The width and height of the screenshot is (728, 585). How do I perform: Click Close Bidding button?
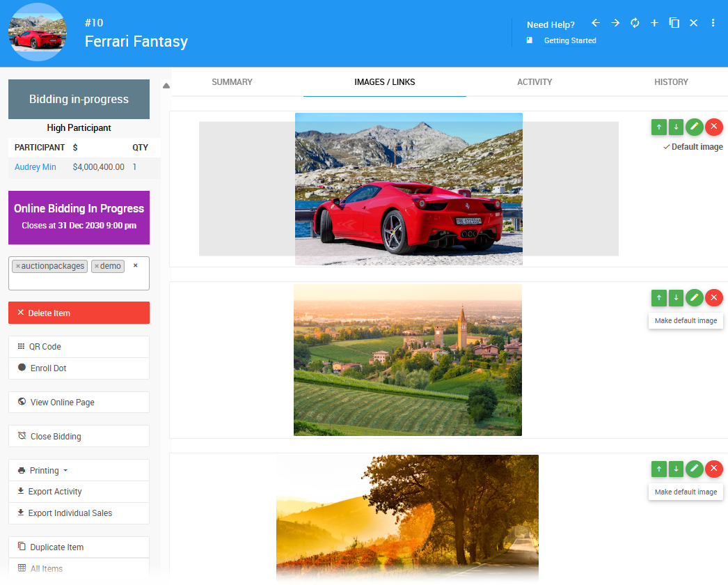pyautogui.click(x=79, y=436)
